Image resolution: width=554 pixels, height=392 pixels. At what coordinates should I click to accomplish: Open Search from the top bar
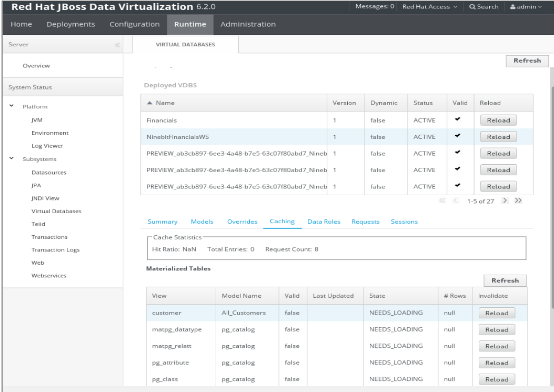click(x=483, y=6)
